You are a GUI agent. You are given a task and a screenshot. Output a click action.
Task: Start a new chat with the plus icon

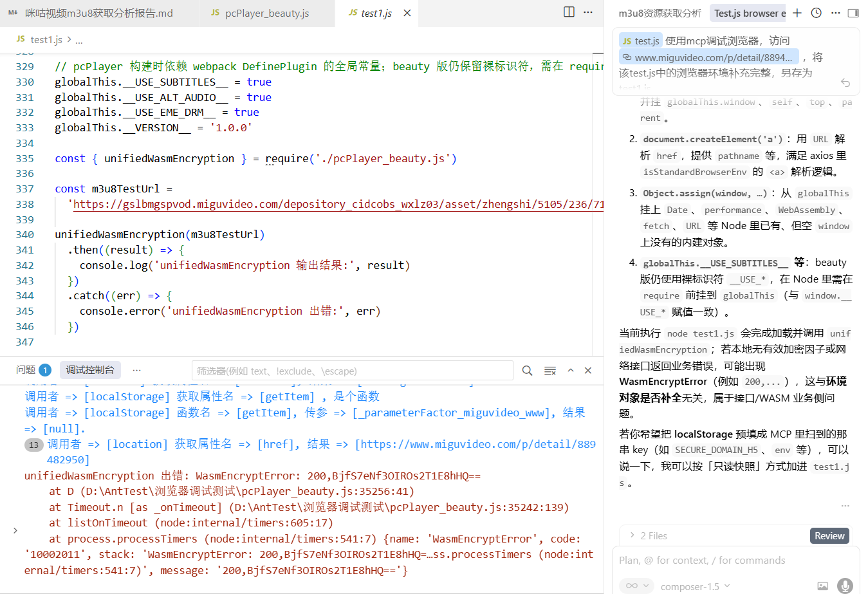click(x=797, y=13)
